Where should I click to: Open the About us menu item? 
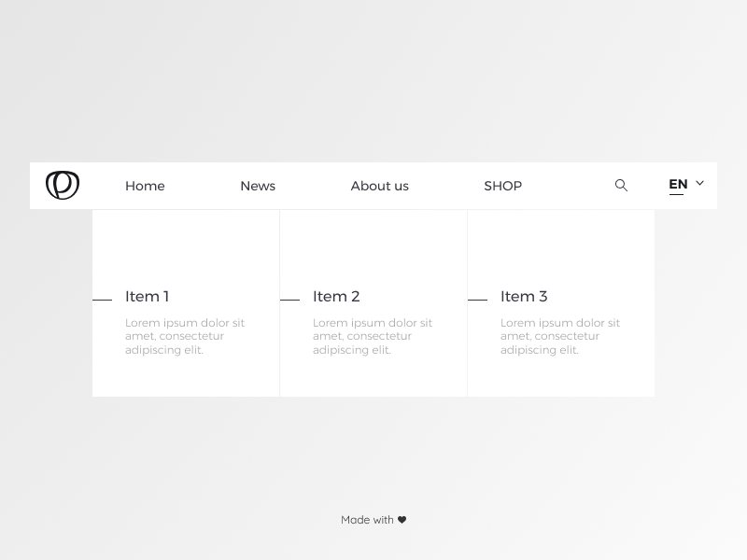point(380,186)
